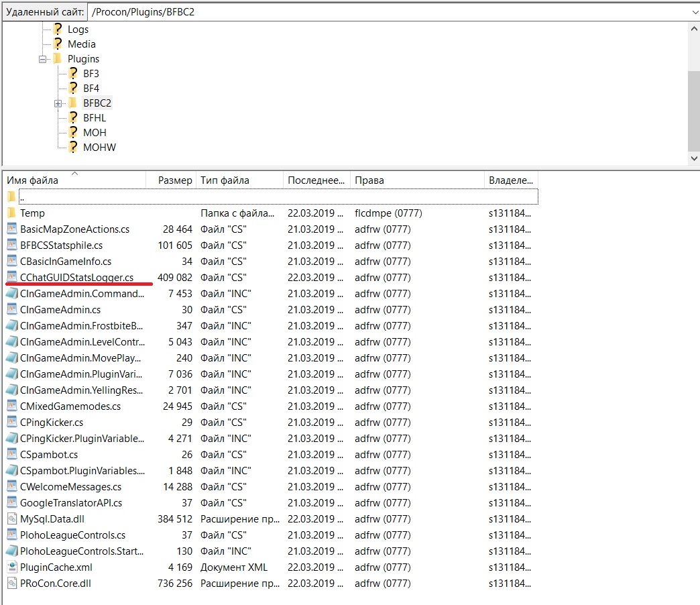Click the parent directory '..' folder icon
The width and height of the screenshot is (700, 605).
(11, 197)
